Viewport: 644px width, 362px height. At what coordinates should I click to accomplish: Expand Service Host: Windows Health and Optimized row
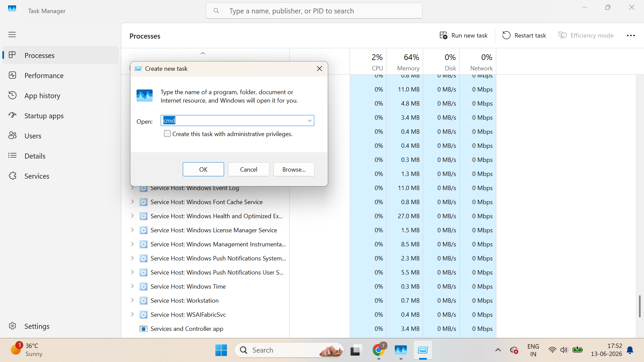pos(132,216)
